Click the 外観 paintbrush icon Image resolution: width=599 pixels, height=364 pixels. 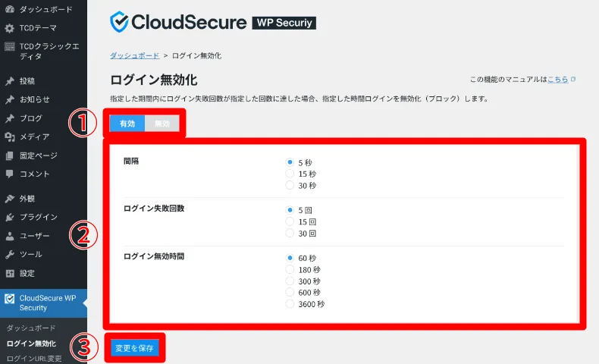[10, 199]
